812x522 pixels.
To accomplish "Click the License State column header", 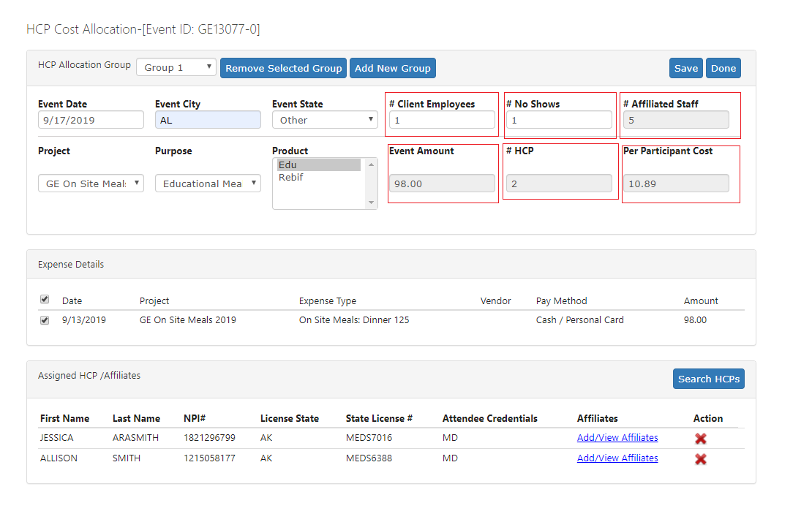I will tap(290, 418).
